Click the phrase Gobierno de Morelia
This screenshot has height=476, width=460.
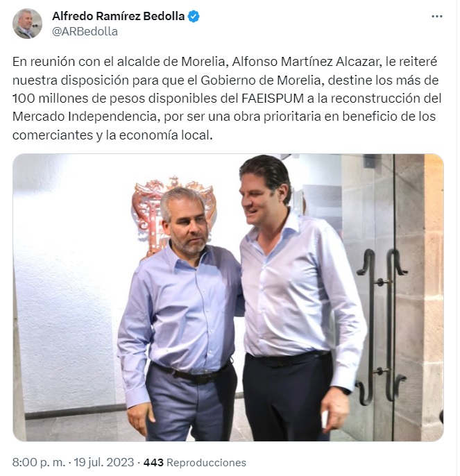(260, 80)
